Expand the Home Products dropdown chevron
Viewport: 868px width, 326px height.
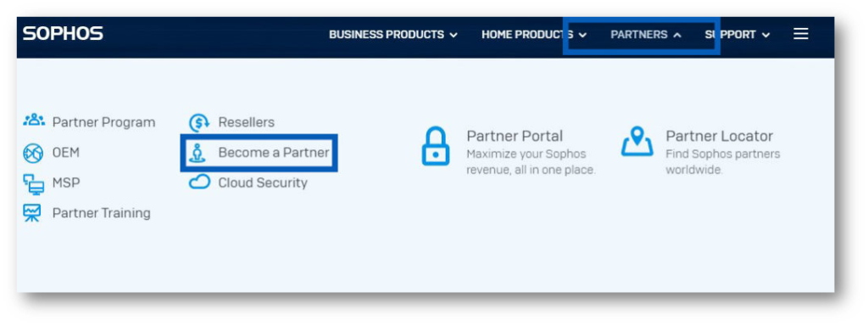pos(582,35)
